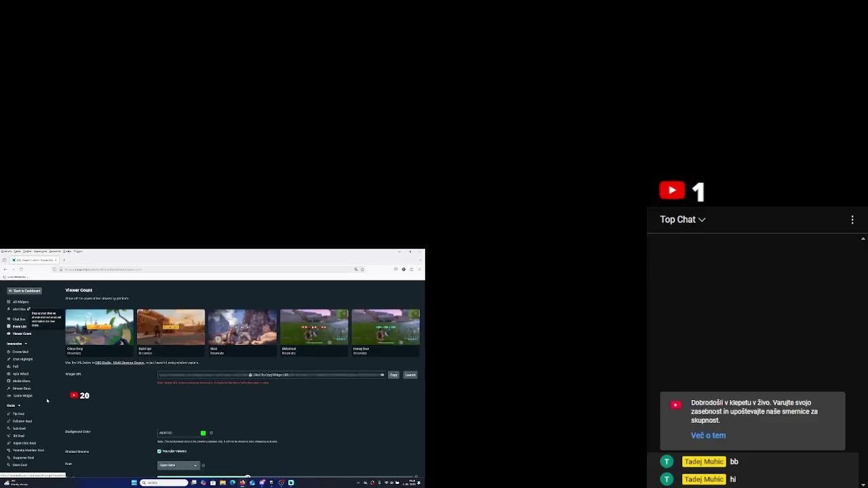Open Super Chat Goal widget

(x=22, y=443)
